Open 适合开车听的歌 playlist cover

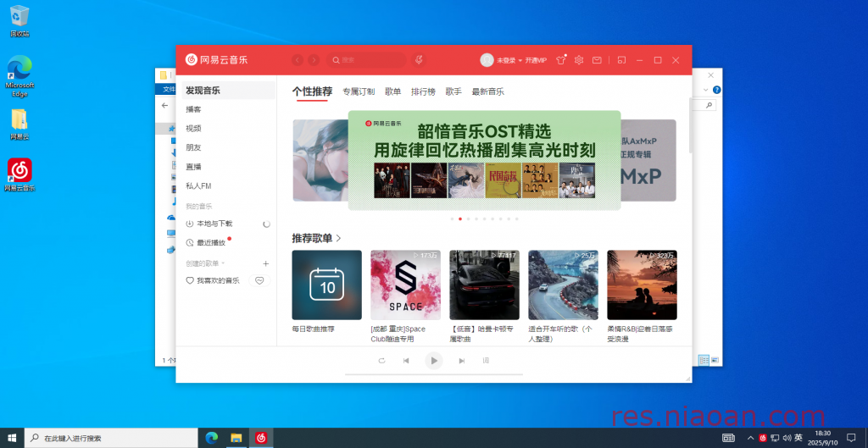pos(564,285)
